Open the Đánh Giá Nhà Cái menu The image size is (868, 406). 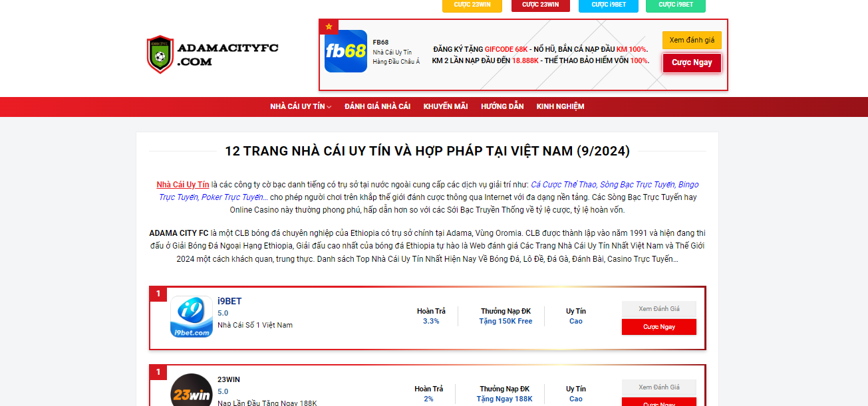[x=377, y=106]
